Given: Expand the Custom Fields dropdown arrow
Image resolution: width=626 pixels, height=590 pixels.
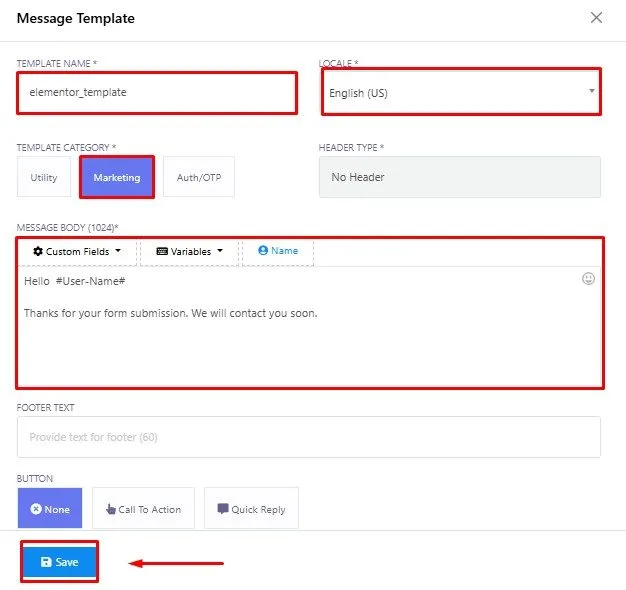Looking at the screenshot, I should tap(118, 251).
